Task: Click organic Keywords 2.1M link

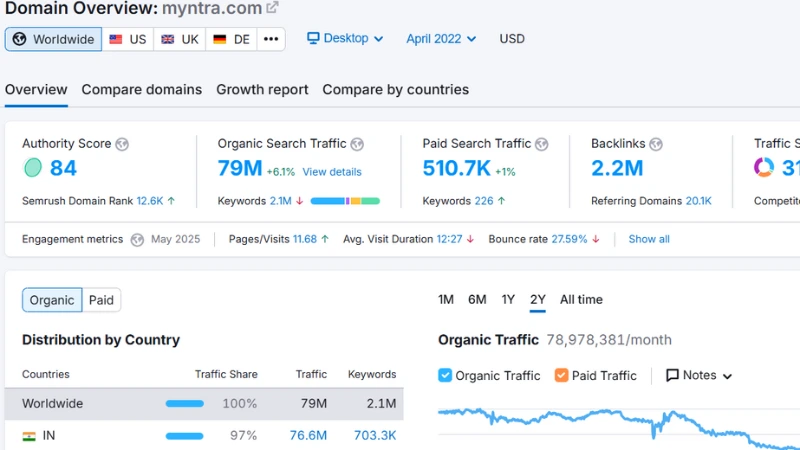Action: coord(281,201)
